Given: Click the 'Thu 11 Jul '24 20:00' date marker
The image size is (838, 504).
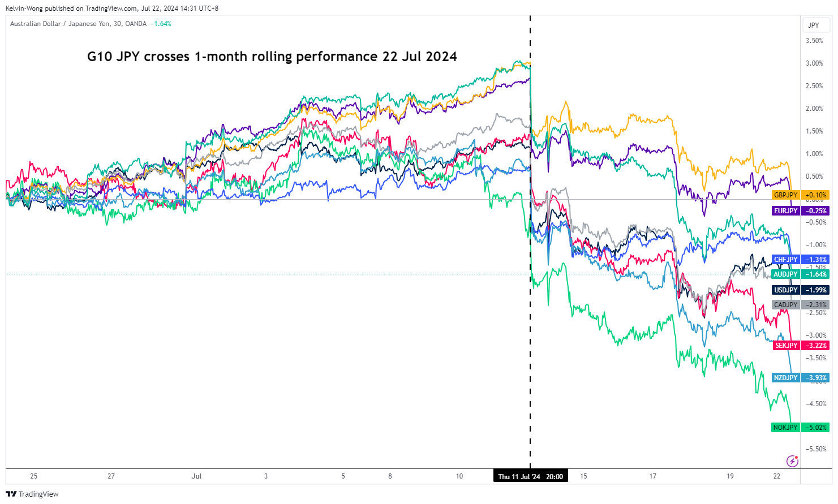Looking at the screenshot, I should click(x=530, y=476).
